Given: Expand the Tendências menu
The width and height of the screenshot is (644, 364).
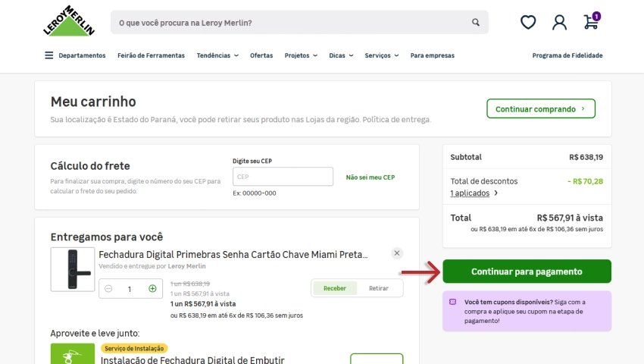Looking at the screenshot, I should pyautogui.click(x=217, y=55).
